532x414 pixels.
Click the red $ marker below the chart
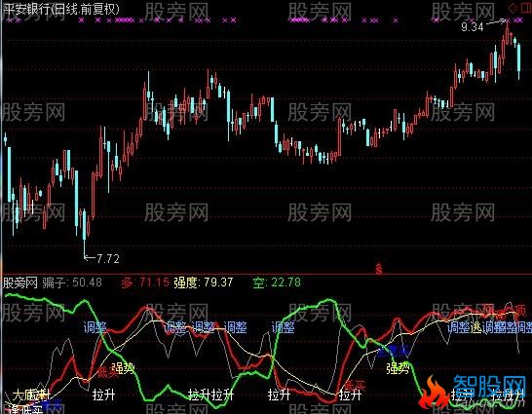pos(379,269)
